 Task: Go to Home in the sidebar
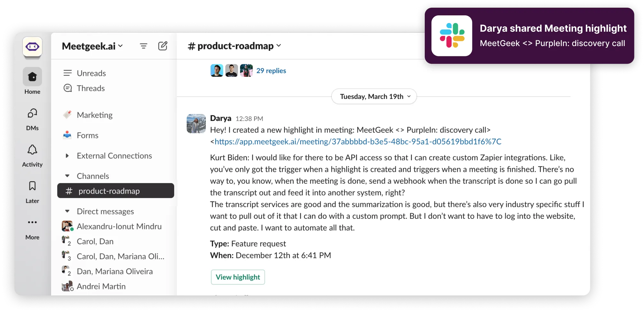pyautogui.click(x=32, y=81)
